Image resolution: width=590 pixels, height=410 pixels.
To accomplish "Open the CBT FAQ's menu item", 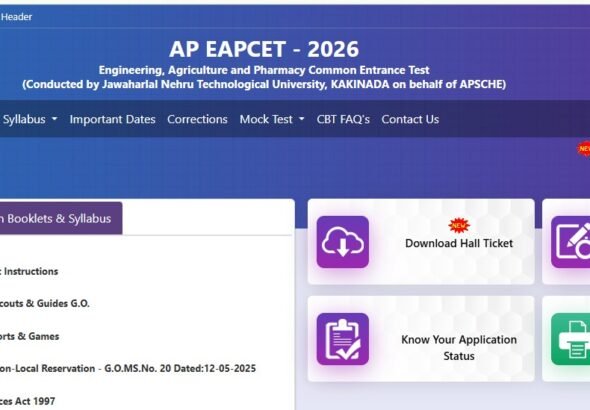I will [343, 119].
